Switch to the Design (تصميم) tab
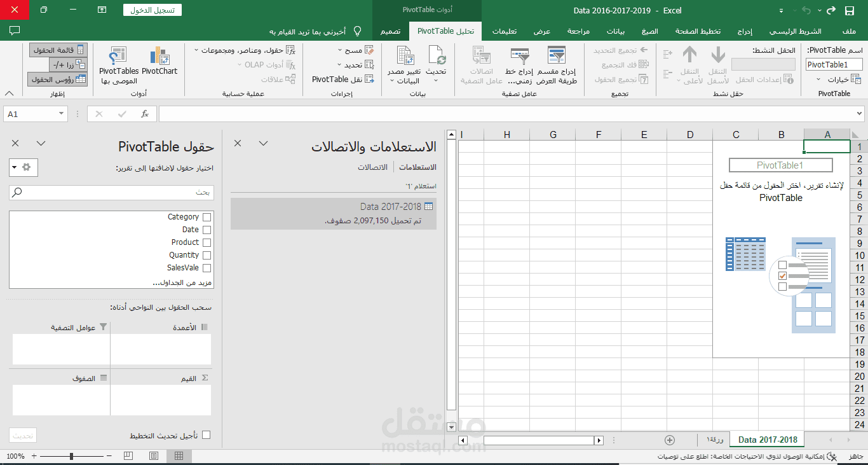Screen dimensions: 868x465 coord(390,31)
